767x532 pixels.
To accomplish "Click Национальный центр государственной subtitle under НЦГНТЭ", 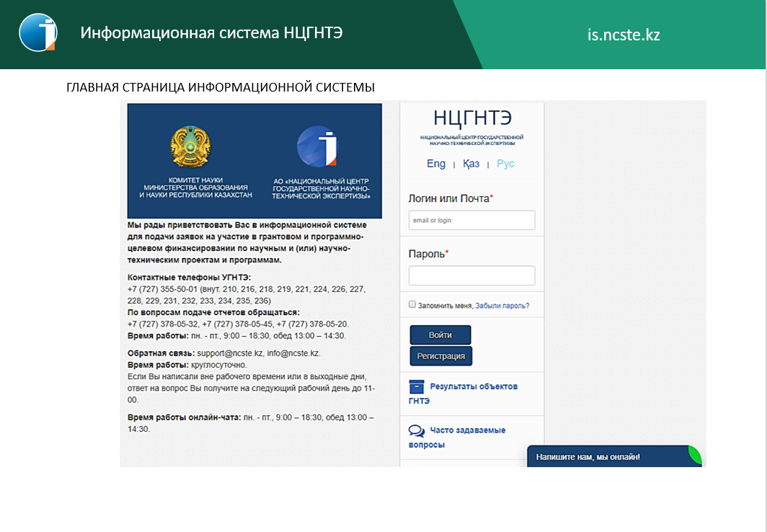I will (472, 141).
